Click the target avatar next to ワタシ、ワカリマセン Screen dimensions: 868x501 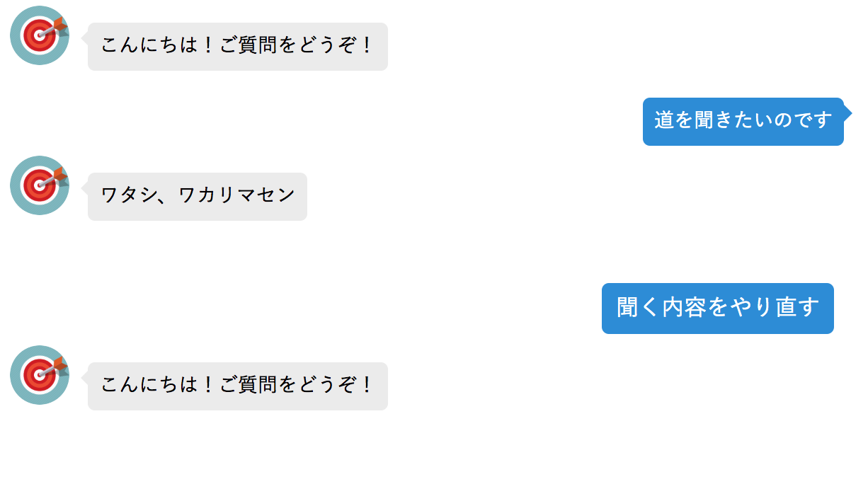tap(40, 185)
